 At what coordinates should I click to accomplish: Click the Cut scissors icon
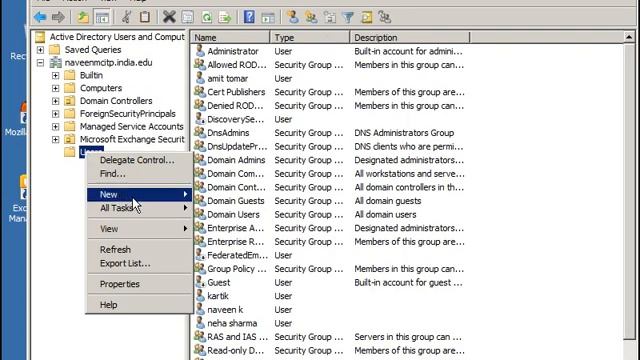[126, 17]
